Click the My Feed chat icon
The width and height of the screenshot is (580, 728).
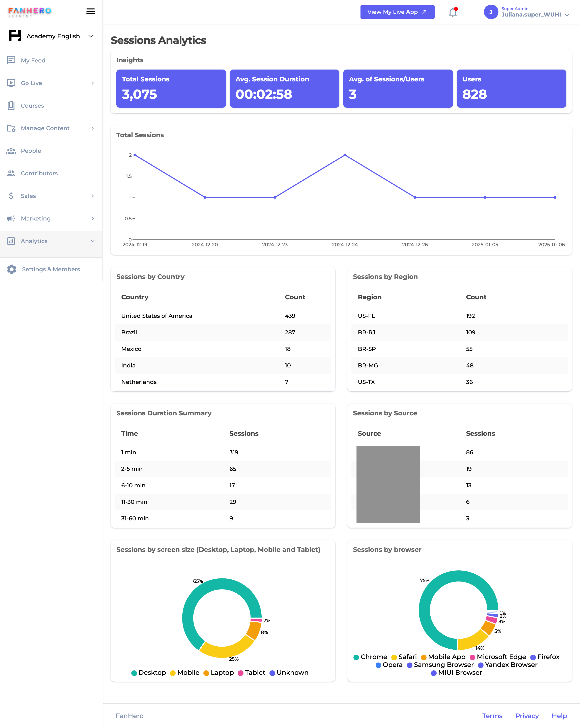point(11,60)
